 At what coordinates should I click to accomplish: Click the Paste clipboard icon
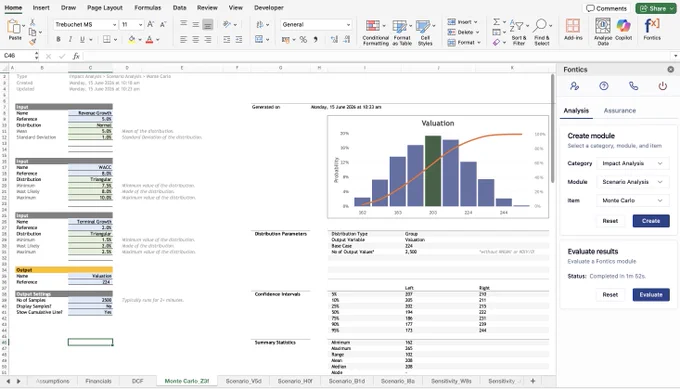pyautogui.click(x=15, y=27)
